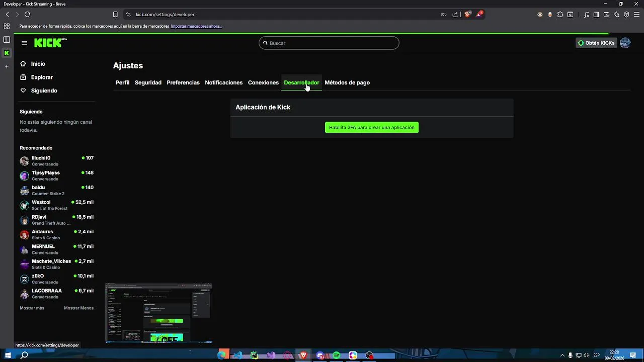
Task: Open the Brave Wallet icon
Action: click(x=606, y=15)
